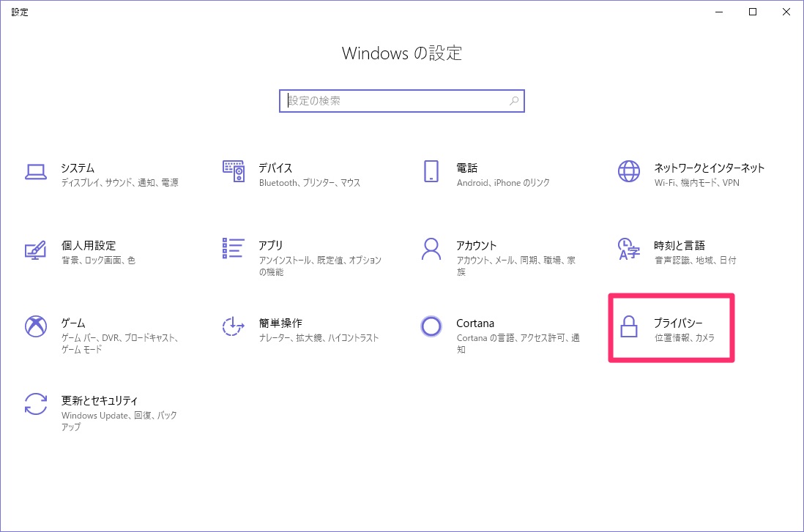Click the Apps list icon
This screenshot has height=532, width=804.
click(x=233, y=249)
